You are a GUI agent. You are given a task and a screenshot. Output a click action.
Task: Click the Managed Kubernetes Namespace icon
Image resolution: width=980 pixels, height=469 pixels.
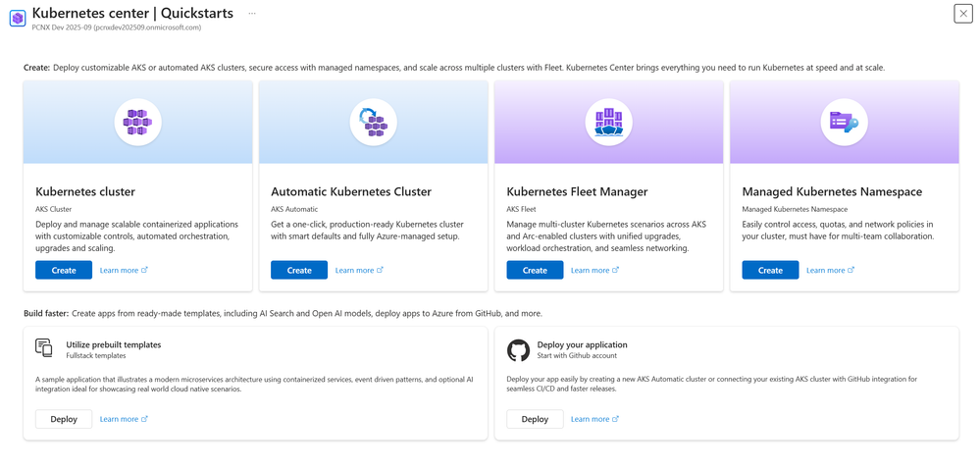[x=844, y=123]
